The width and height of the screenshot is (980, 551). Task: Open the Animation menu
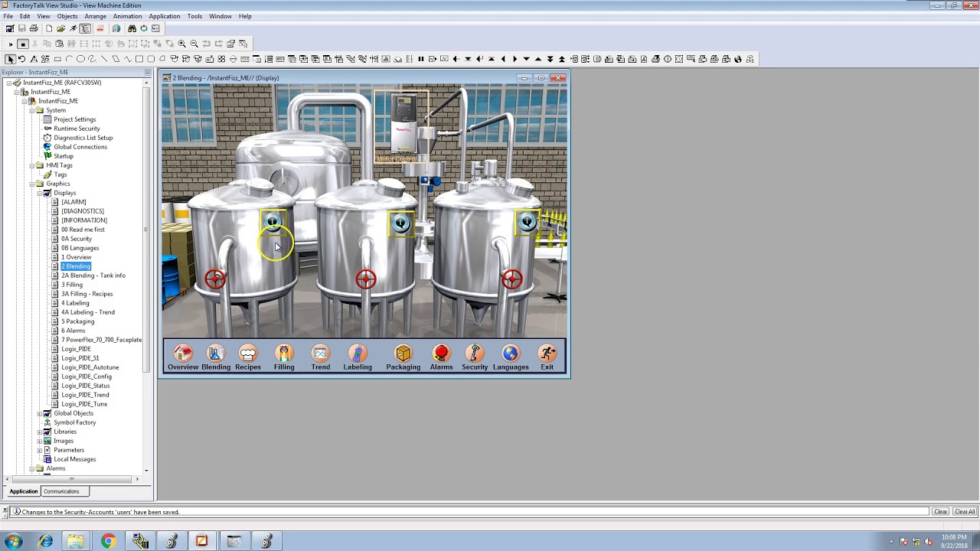coord(127,16)
